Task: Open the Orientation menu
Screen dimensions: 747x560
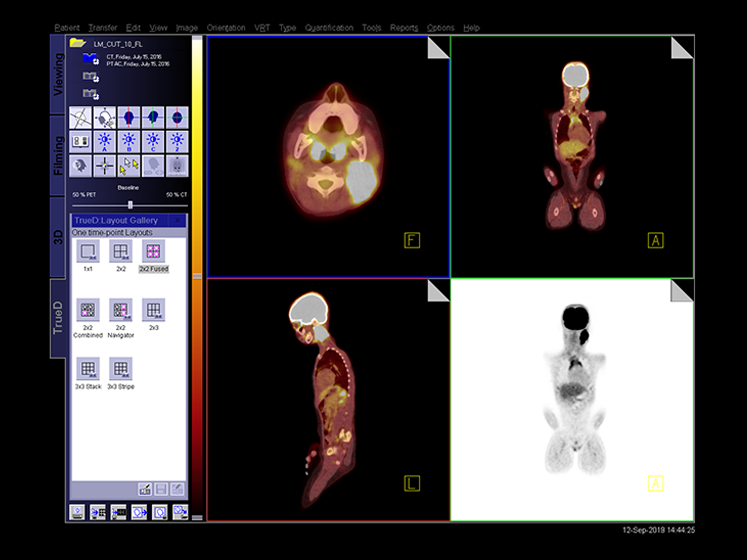Action: point(226,27)
